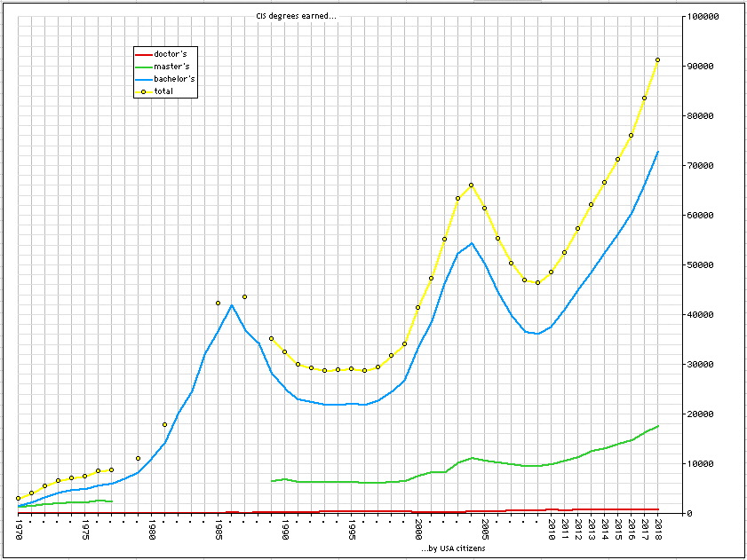Click the "...by USA citizens" axis caption
Viewport: 747px width, 560px height.
453,549
